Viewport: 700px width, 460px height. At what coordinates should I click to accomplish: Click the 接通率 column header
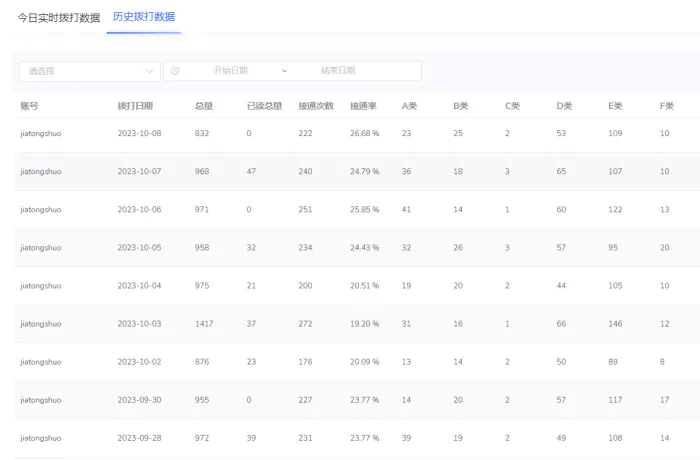click(x=363, y=106)
